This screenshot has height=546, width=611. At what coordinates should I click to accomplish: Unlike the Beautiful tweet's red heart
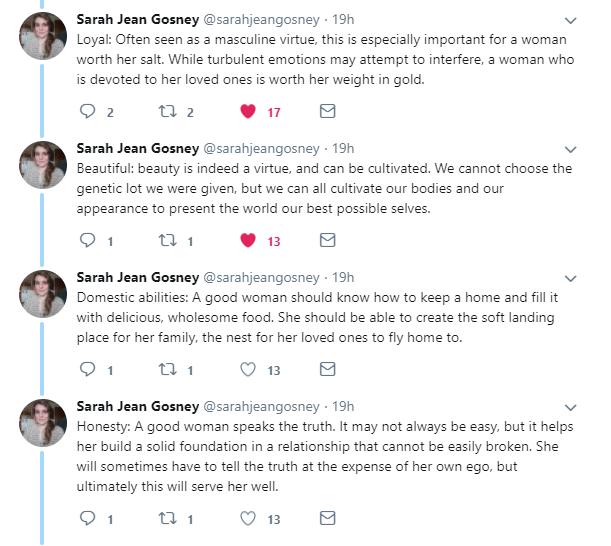point(248,240)
